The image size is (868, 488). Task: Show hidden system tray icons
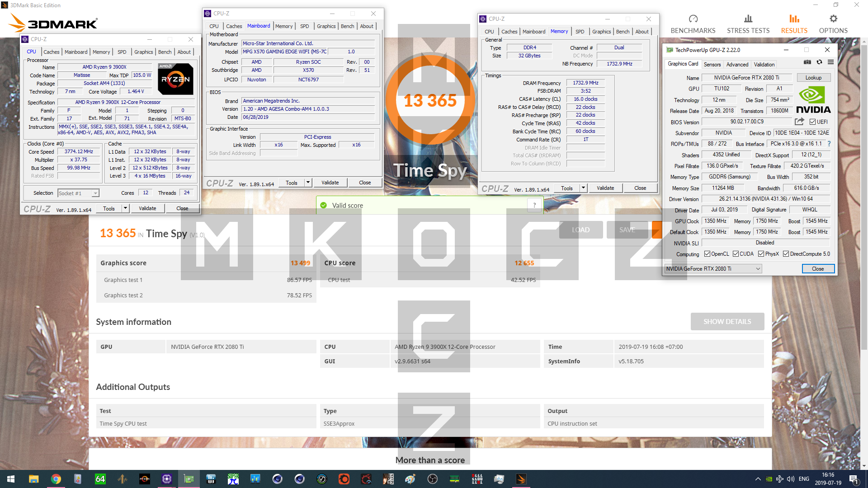pos(758,479)
